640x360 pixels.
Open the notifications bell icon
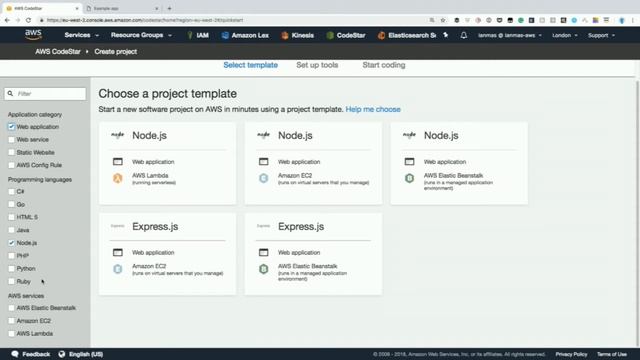coord(464,36)
